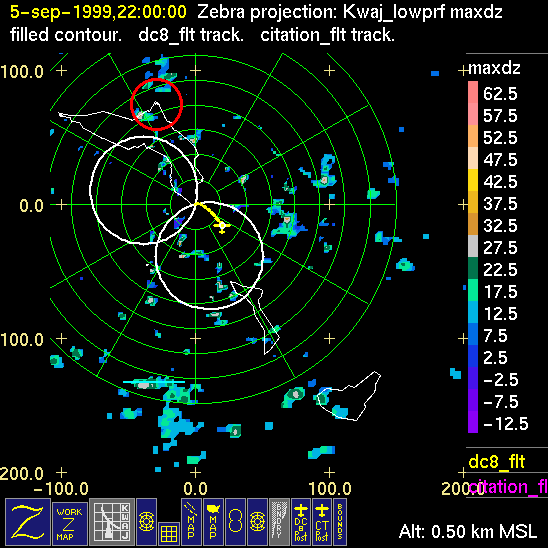Click the 17.5 green color swatch
548x548 pixels.
click(x=473, y=290)
